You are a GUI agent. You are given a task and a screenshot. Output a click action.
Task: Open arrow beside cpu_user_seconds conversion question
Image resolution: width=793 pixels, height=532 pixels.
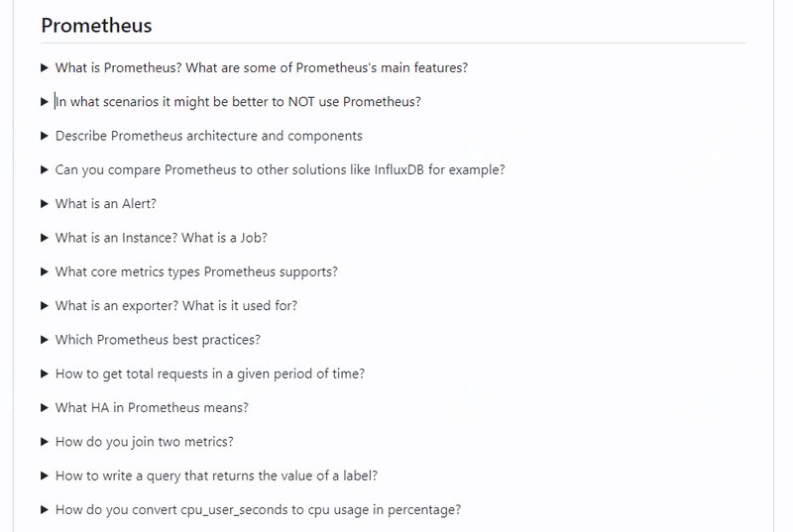pyautogui.click(x=45, y=509)
